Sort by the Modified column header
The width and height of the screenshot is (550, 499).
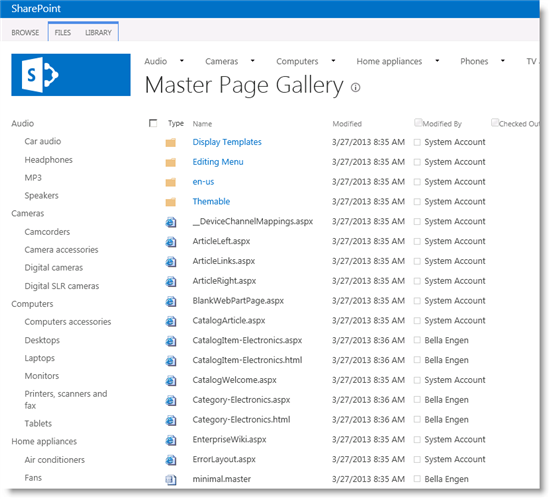pos(347,124)
